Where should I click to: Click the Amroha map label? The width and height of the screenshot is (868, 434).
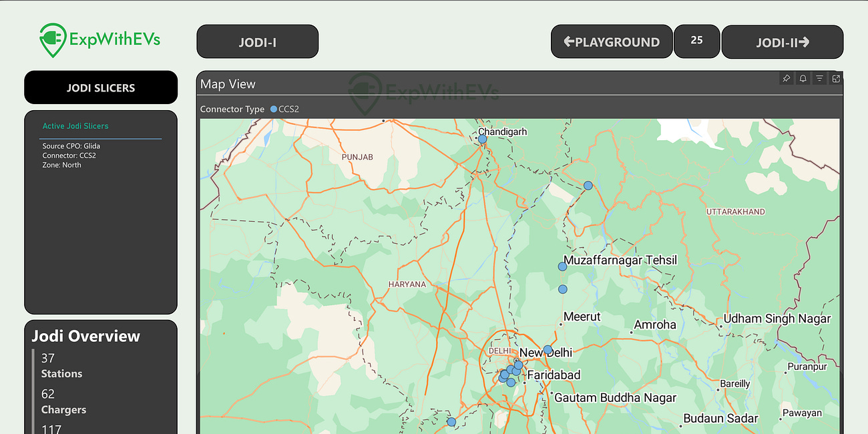click(x=655, y=324)
